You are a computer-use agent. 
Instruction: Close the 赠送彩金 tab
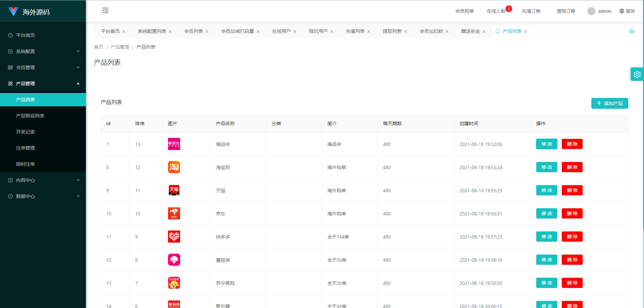click(484, 32)
